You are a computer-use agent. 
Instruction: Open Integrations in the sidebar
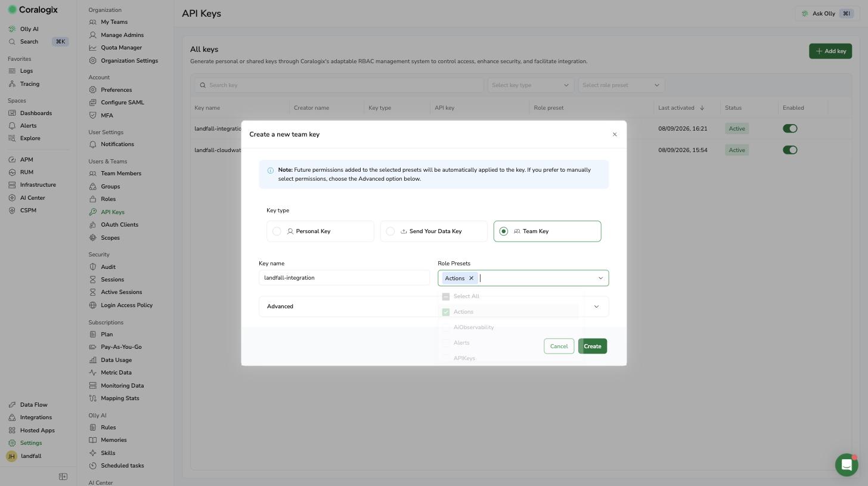point(30,417)
